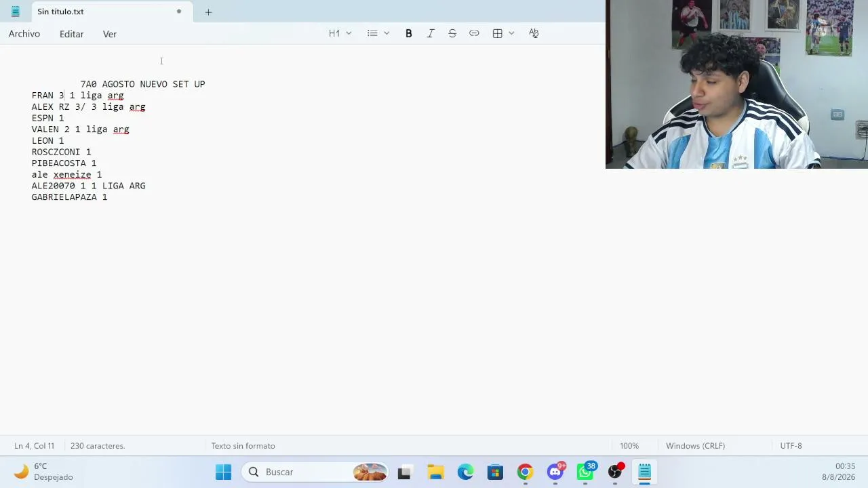Click the line ALEX RZ 3/ 3 liga arg
Screen dimensions: 868x488
click(x=88, y=107)
